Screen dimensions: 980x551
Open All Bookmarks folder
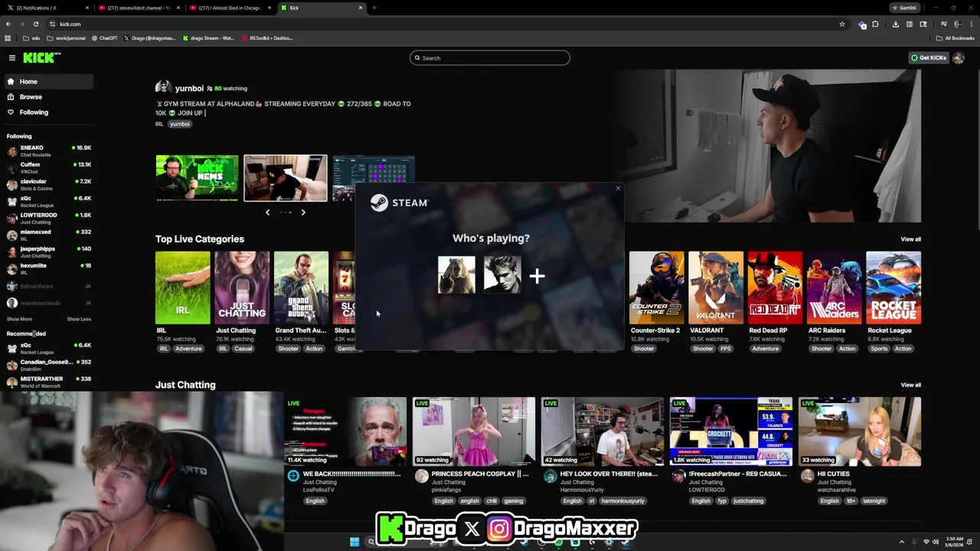pyautogui.click(x=955, y=38)
